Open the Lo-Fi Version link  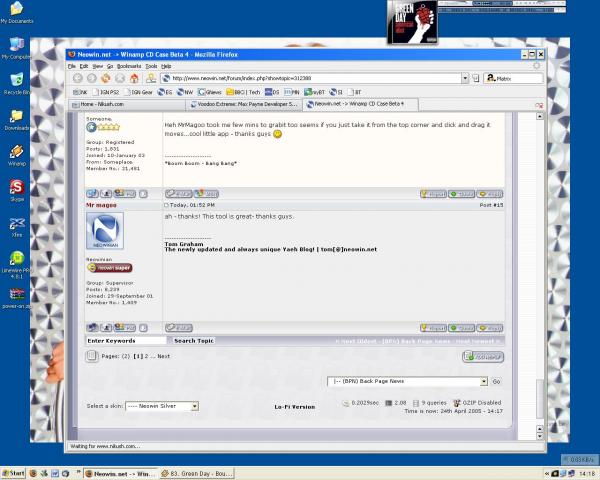pos(295,407)
